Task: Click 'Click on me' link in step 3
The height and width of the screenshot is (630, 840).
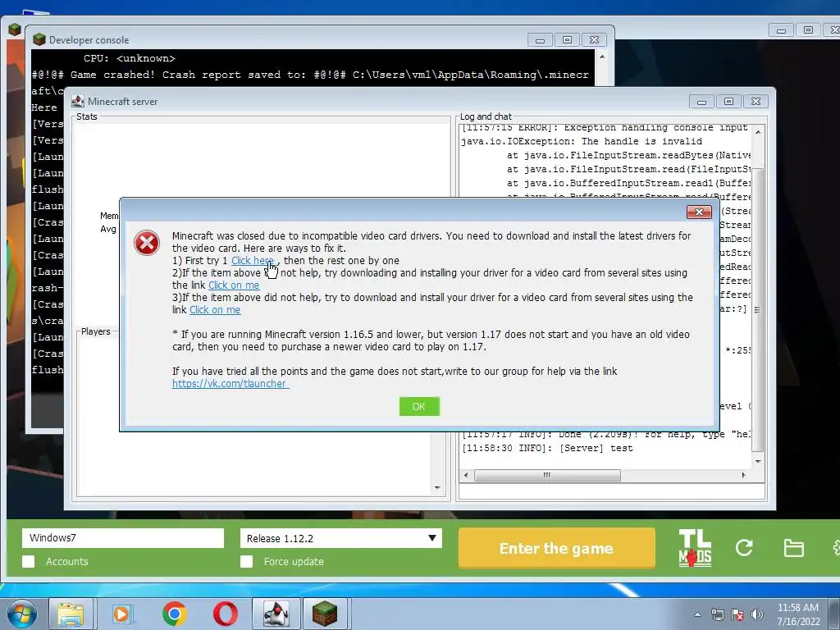Action: click(216, 310)
